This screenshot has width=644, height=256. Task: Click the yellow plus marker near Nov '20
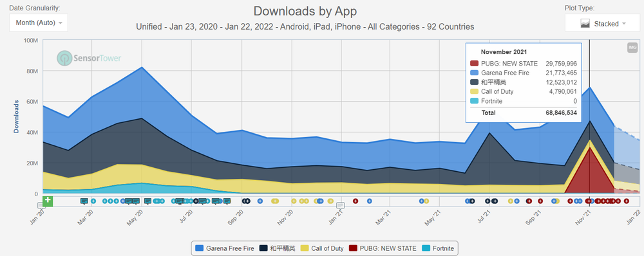(294, 201)
